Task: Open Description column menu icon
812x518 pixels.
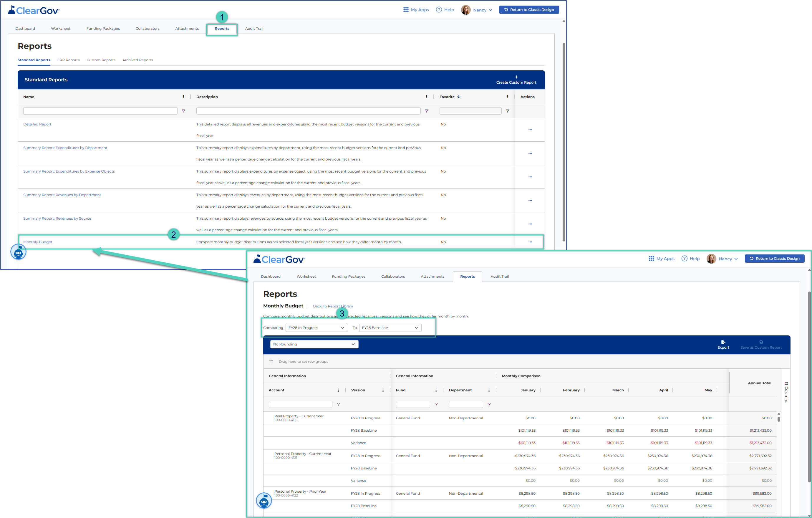Action: [427, 97]
